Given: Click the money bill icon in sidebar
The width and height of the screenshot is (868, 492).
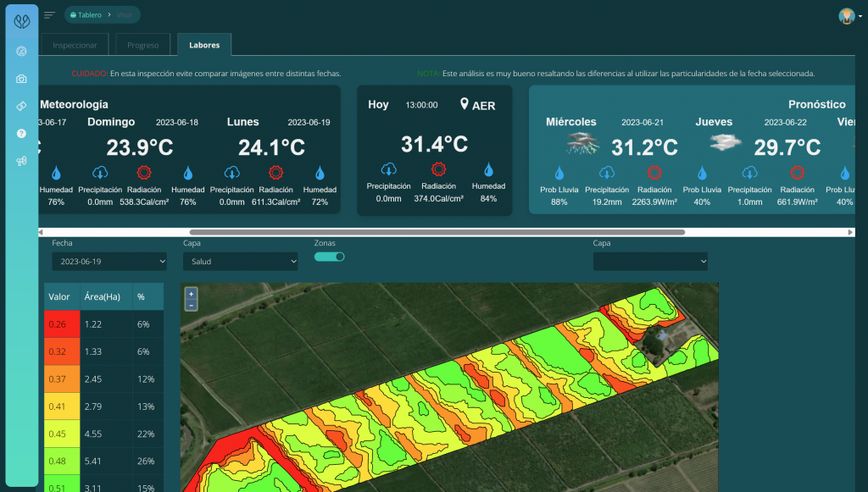Looking at the screenshot, I should [x=22, y=106].
